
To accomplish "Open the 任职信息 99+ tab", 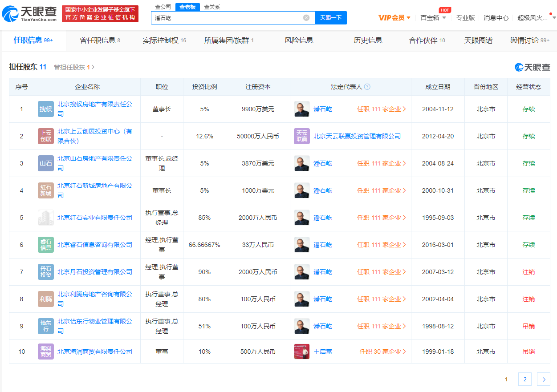I will click(33, 40).
